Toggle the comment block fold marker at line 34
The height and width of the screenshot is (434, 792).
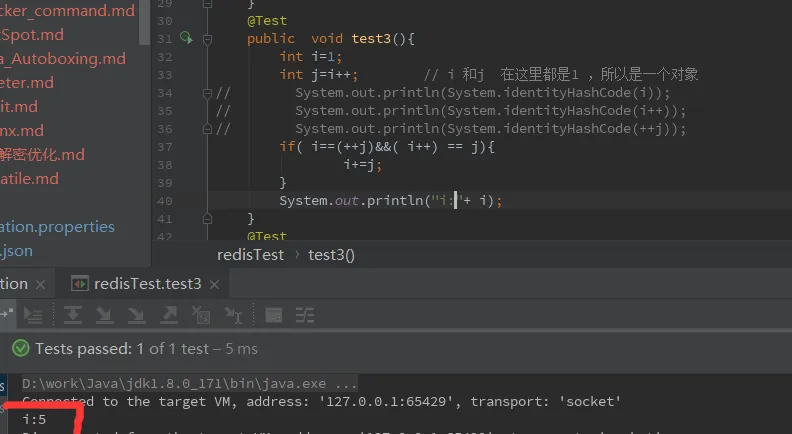click(207, 93)
